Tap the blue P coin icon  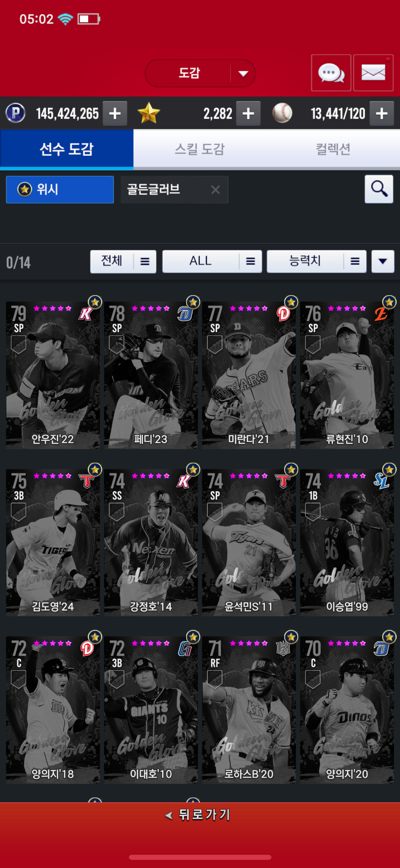point(15,113)
